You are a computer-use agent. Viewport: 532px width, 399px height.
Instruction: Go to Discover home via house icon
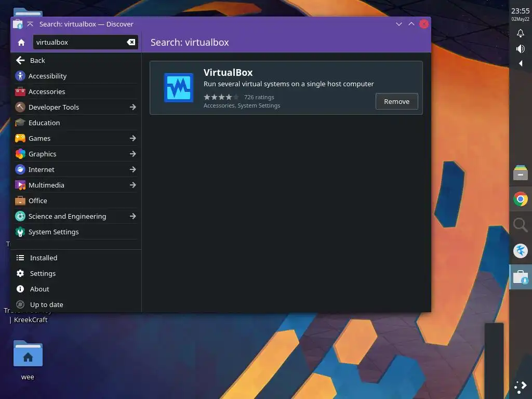(x=21, y=43)
